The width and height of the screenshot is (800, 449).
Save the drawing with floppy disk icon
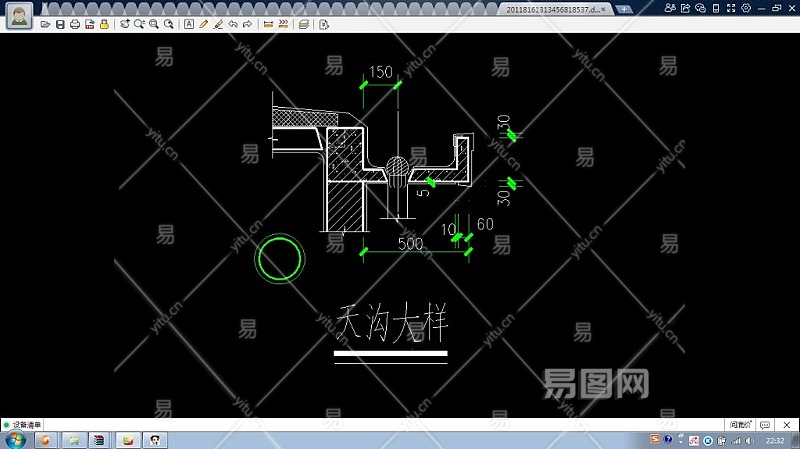(60, 24)
